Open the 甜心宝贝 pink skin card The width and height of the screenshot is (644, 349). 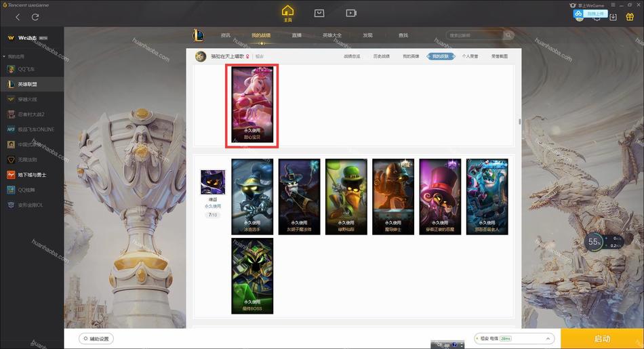pos(252,104)
